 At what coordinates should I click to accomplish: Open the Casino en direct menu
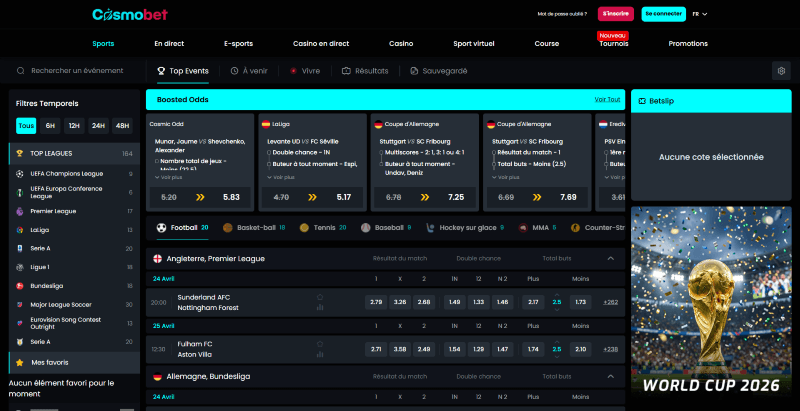(x=321, y=44)
